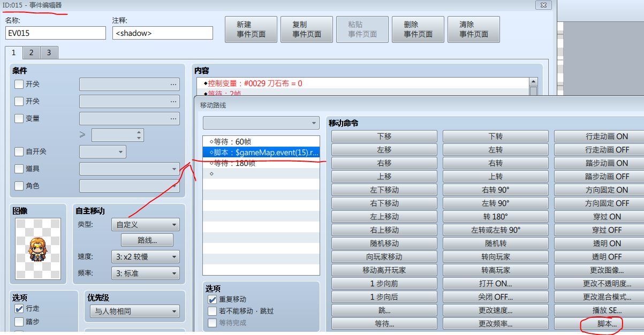Add the 跳... movement command
Screen dimensions: 644x335
(x=384, y=310)
